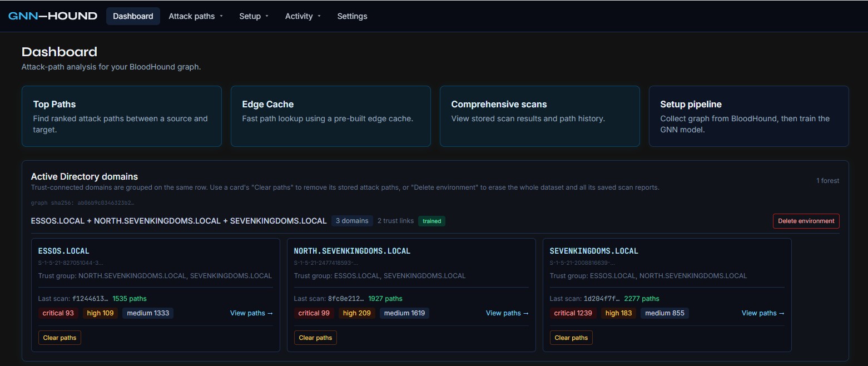Click the graph sha256 hash text
868x366 pixels.
[x=82, y=202]
